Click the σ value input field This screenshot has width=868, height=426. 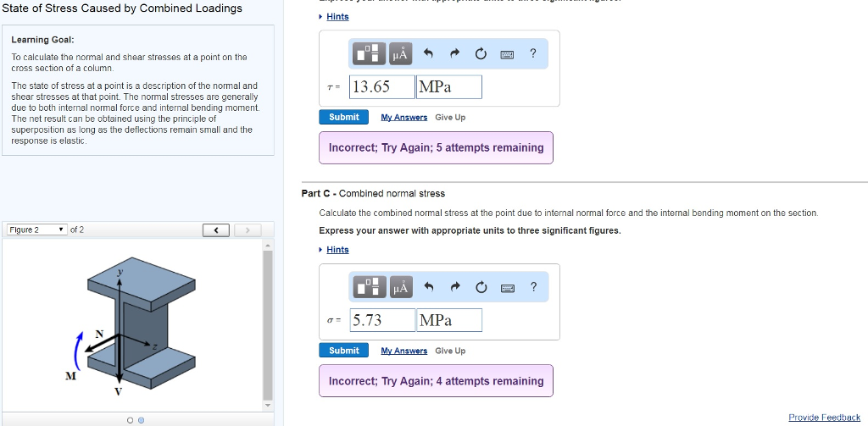tap(382, 320)
